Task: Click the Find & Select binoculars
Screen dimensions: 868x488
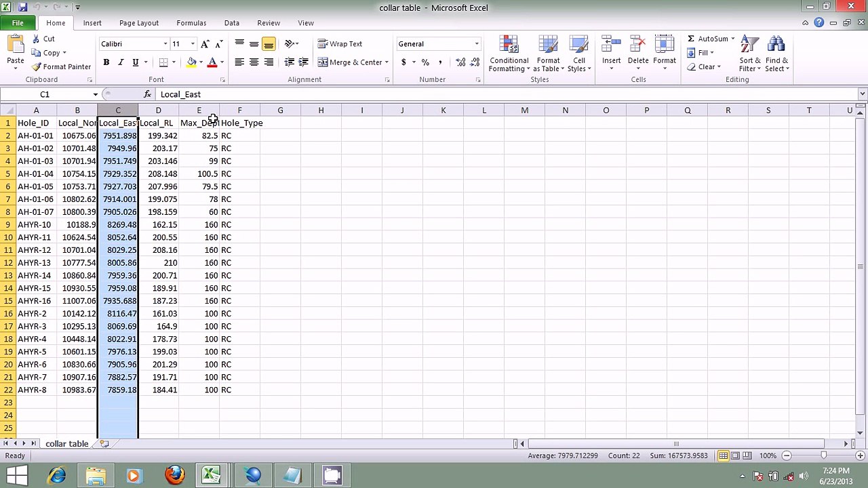Action: (776, 44)
